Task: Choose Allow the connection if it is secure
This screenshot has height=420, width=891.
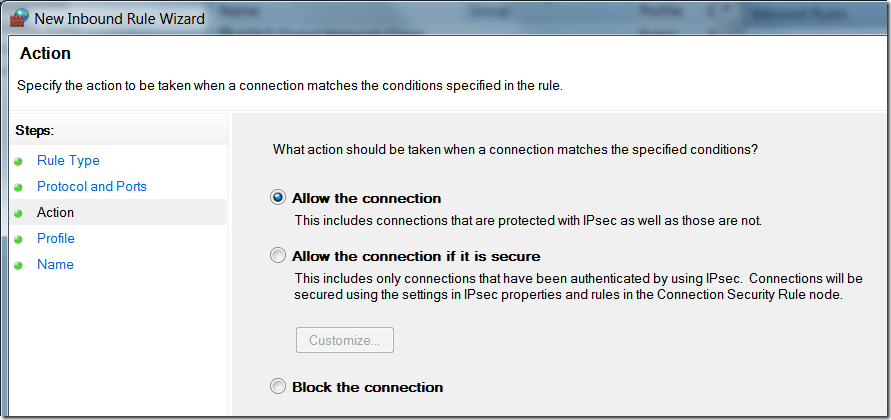Action: pyautogui.click(x=278, y=256)
